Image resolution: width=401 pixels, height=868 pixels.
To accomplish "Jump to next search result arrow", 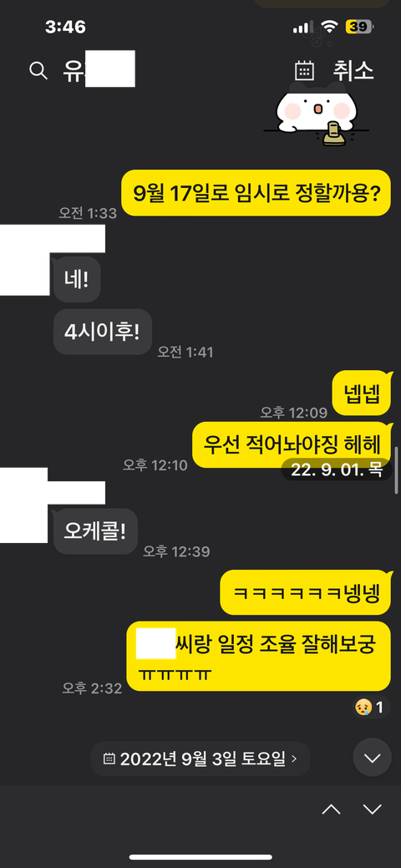I will [373, 810].
